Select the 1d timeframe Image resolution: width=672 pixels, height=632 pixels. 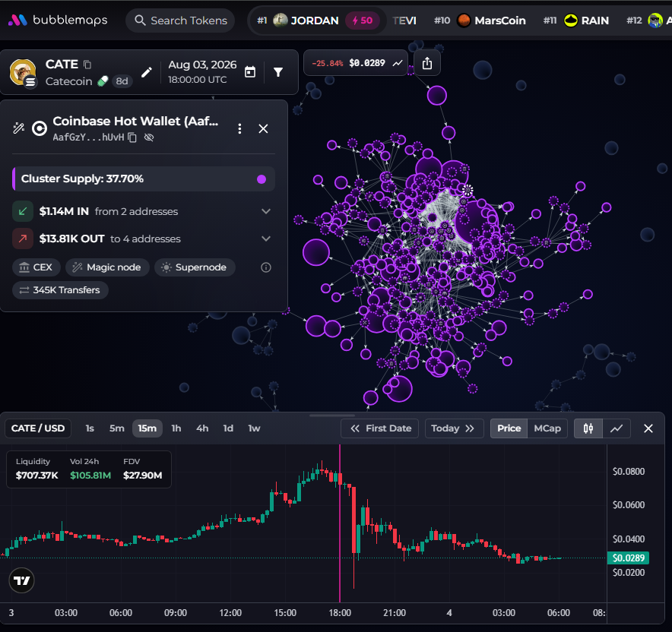coord(228,428)
